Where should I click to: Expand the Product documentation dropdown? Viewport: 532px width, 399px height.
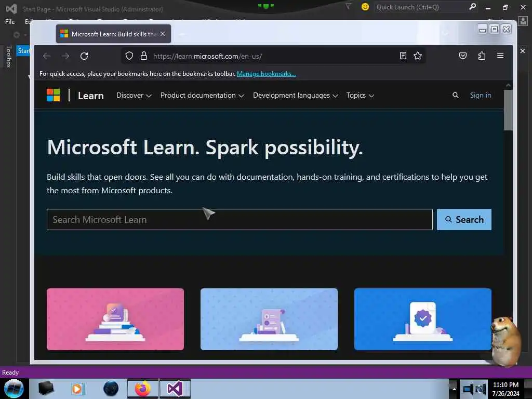click(x=202, y=96)
